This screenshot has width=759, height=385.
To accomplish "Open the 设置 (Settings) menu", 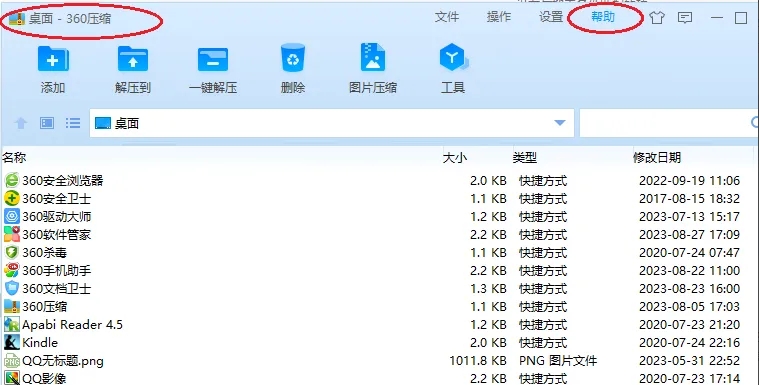I will click(551, 17).
